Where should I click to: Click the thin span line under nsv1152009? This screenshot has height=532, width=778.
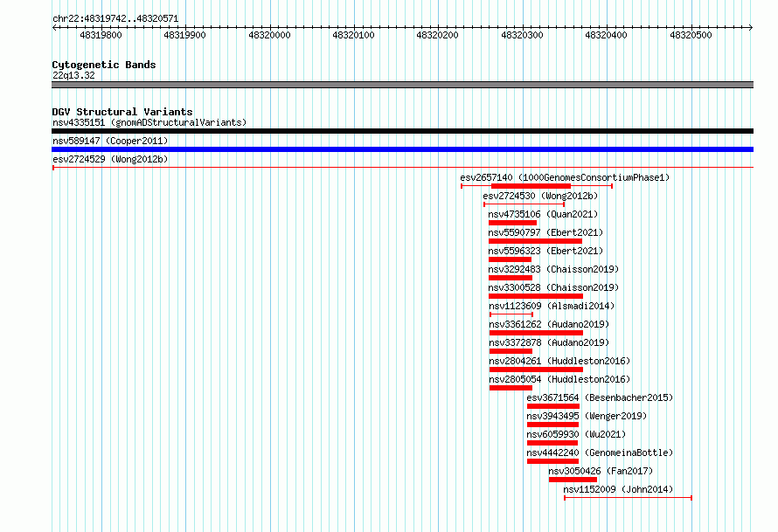click(629, 498)
